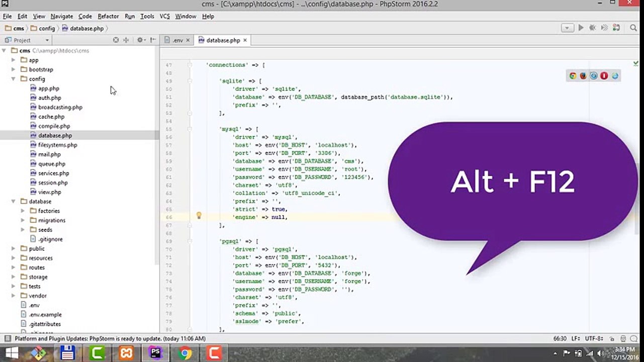Click the intention lightbulb on line 66
The height and width of the screenshot is (362, 644).
[199, 216]
